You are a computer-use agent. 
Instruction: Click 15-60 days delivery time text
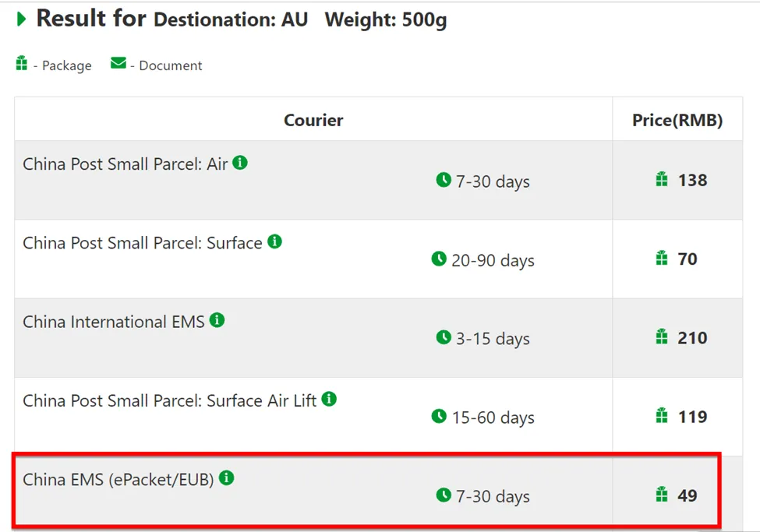tap(493, 417)
